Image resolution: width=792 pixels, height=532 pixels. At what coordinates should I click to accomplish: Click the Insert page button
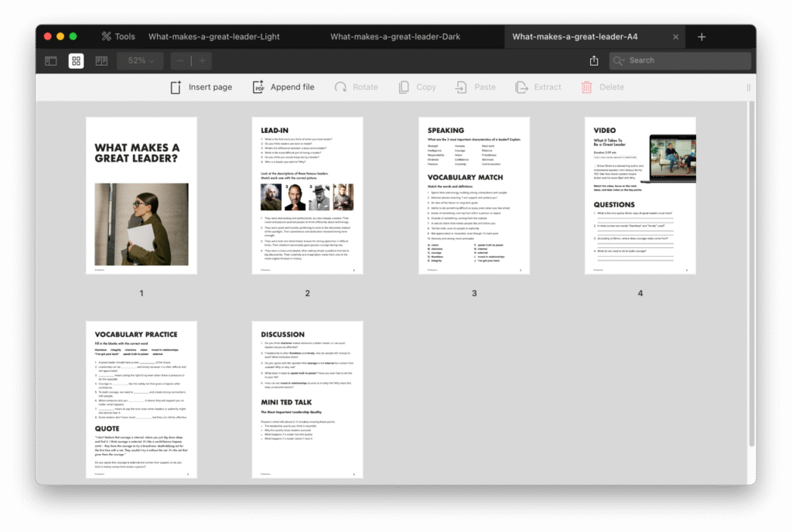tap(201, 87)
